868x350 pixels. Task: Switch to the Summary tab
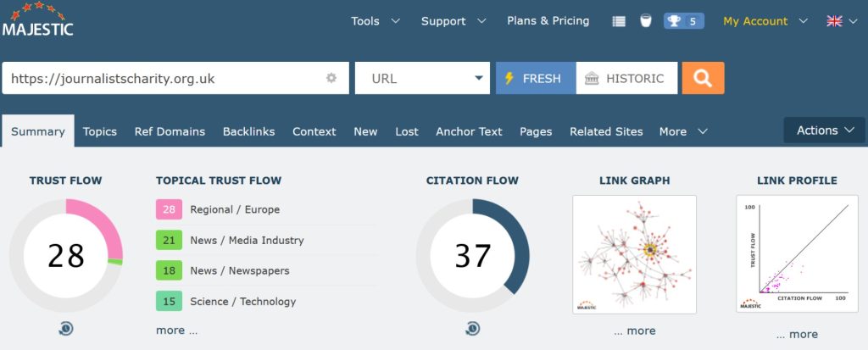click(37, 132)
